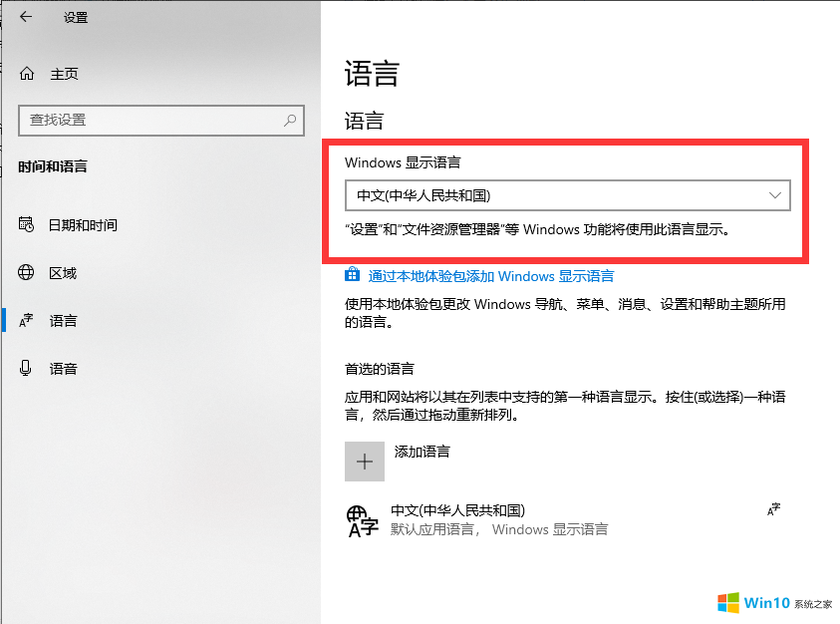Click the 添加语言 label
840x624 pixels.
click(422, 452)
